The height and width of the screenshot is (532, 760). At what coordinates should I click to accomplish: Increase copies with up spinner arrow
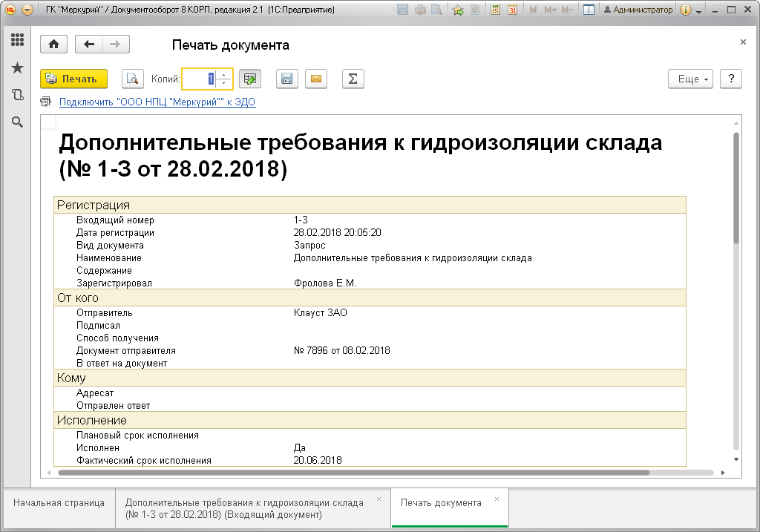224,75
